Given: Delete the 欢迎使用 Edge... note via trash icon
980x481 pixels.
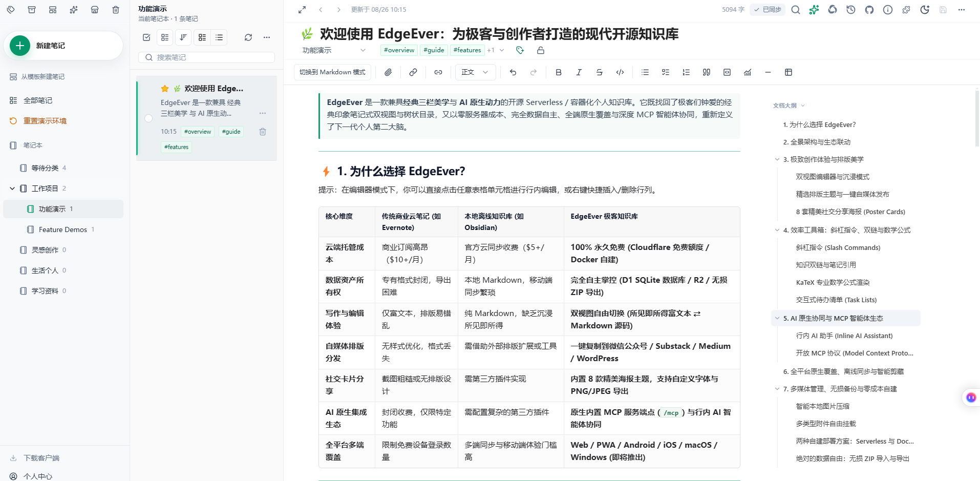Looking at the screenshot, I should point(263,132).
